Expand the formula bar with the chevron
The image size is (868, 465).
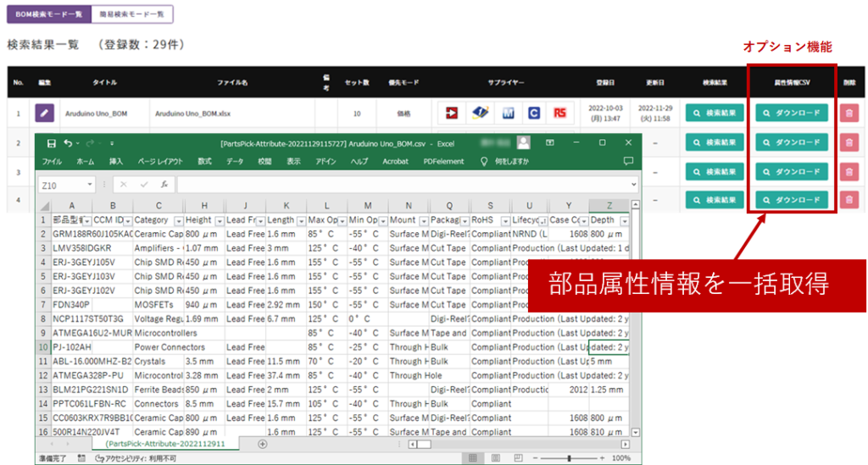633,184
